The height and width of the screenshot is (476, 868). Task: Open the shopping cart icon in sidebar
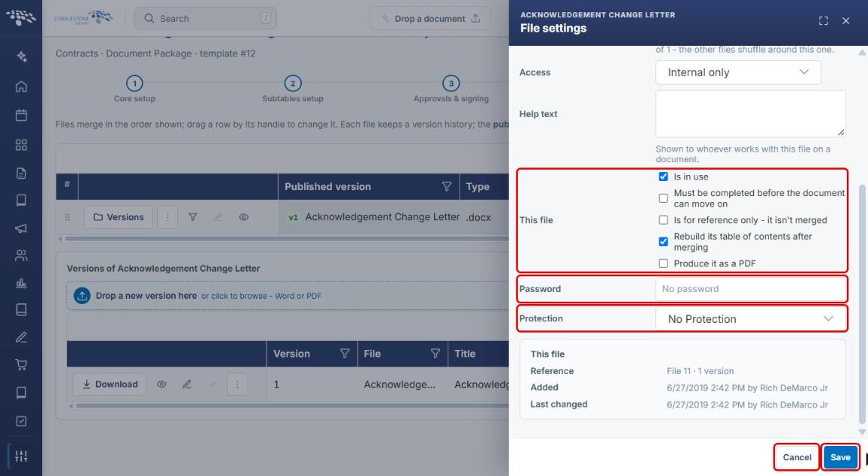[21, 365]
